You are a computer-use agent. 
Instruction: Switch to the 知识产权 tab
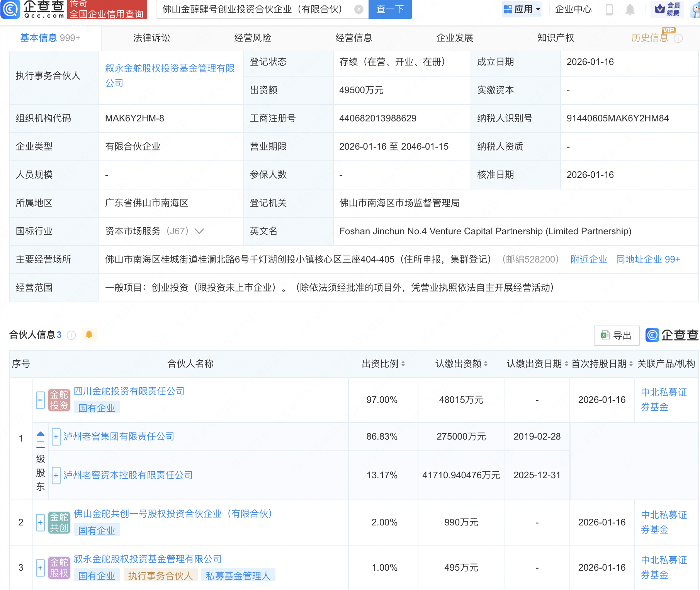[x=556, y=38]
